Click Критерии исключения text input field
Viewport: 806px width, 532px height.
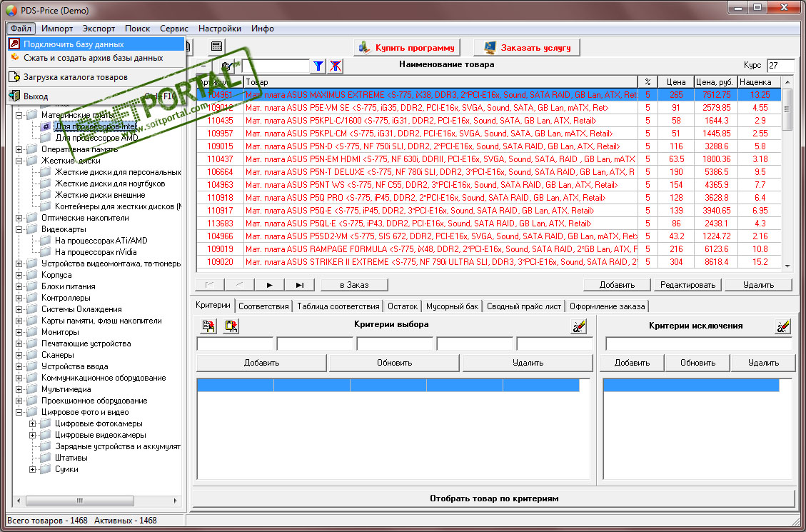[x=699, y=344]
